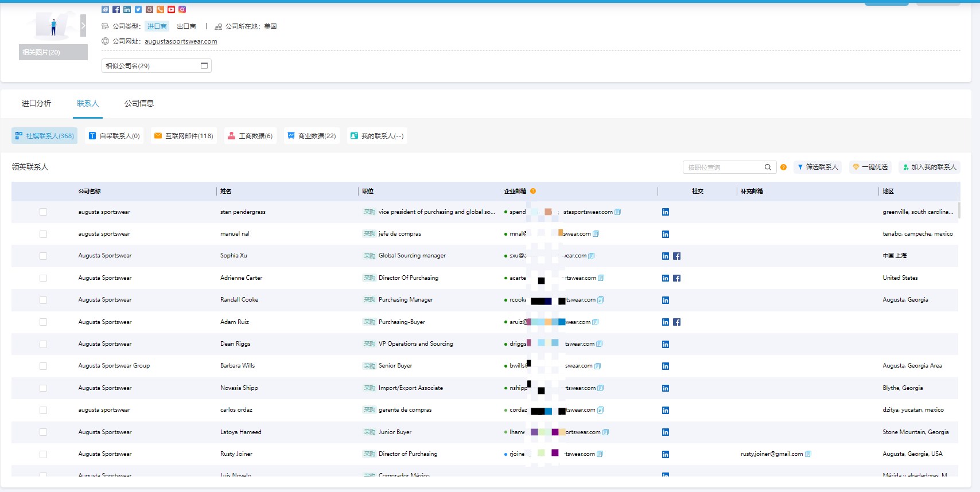Click the brown fax/printer icon
980x492 pixels.
pos(149,9)
